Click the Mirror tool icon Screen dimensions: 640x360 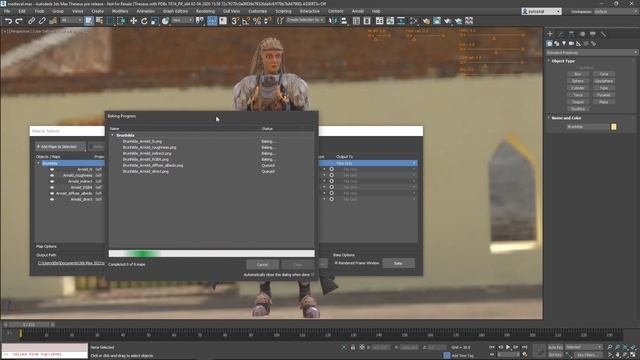(333, 20)
